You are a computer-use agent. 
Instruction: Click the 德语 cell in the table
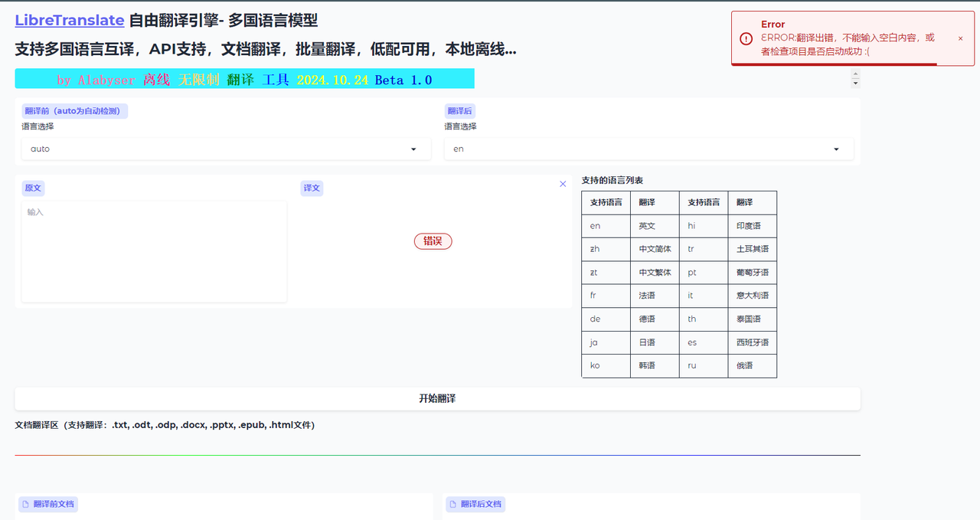[x=655, y=319]
